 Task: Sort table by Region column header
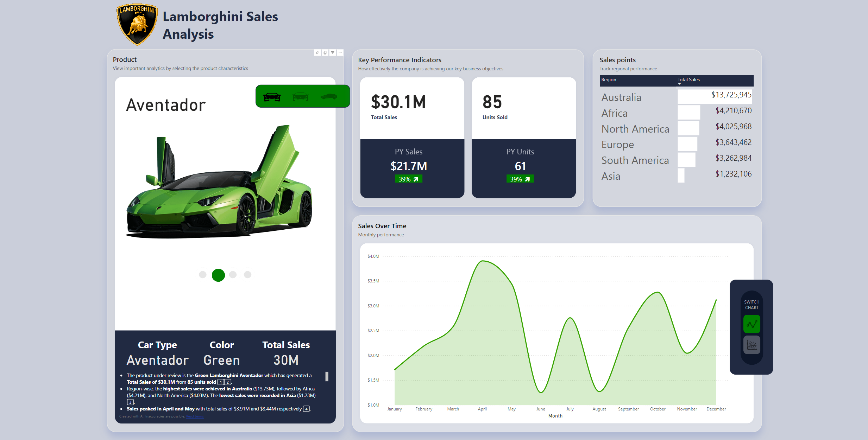[x=609, y=80]
